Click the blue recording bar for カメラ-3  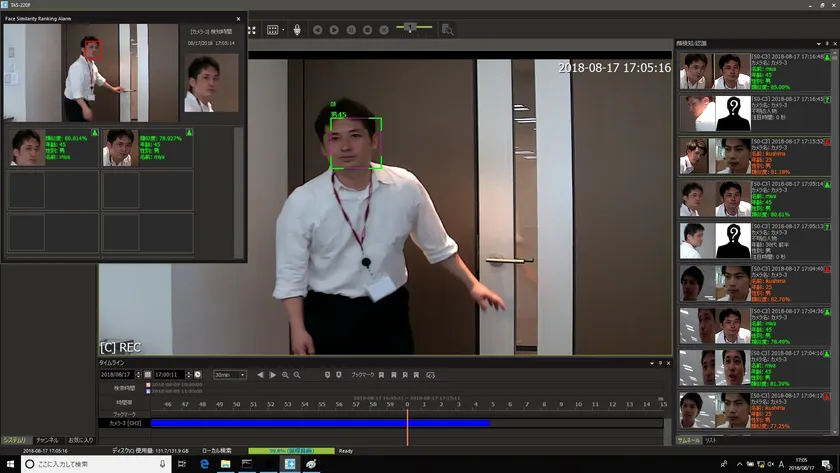click(x=320, y=423)
